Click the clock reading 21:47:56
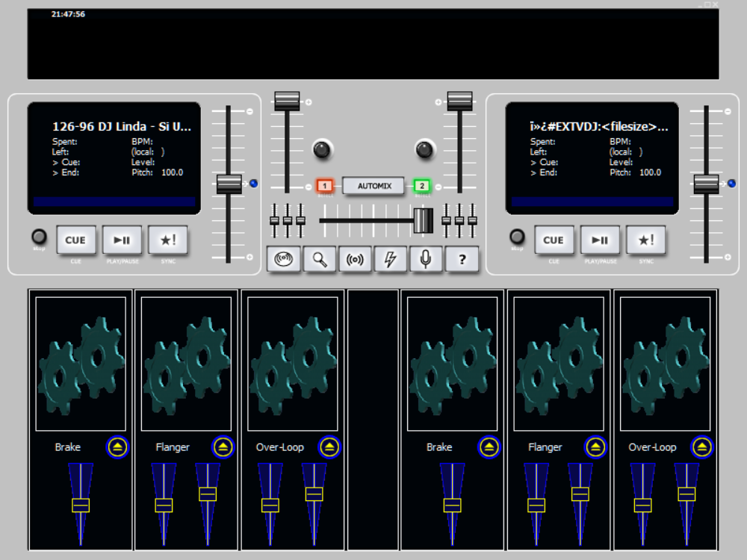The image size is (747, 560). (68, 14)
